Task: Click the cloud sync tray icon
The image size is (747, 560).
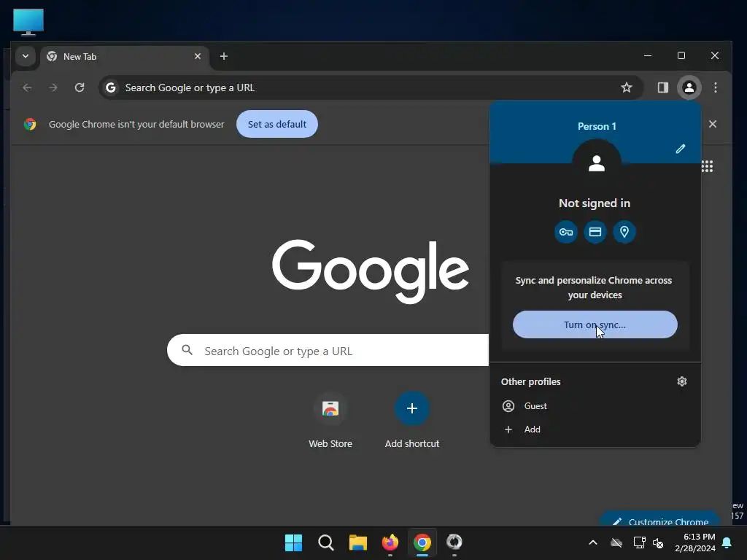Action: pyautogui.click(x=616, y=542)
